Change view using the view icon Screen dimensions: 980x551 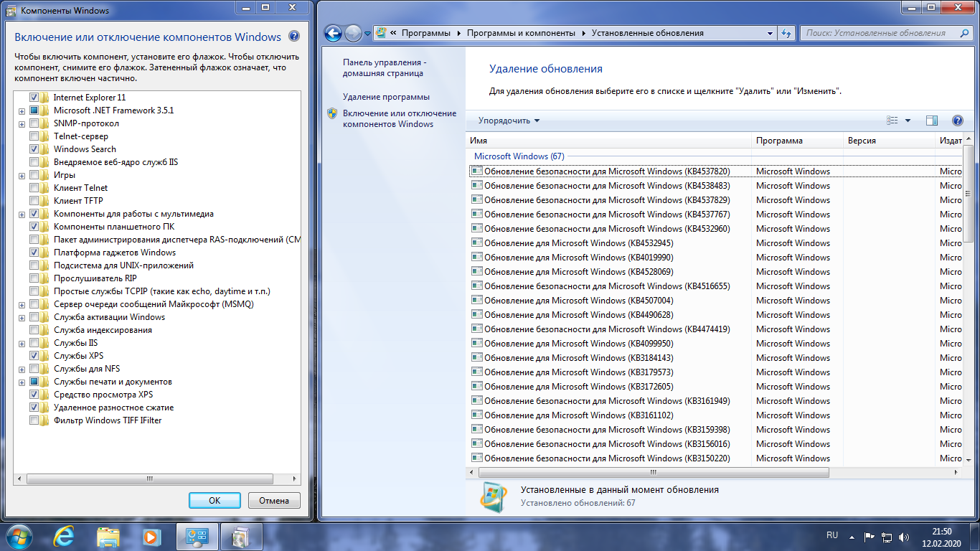tap(892, 121)
